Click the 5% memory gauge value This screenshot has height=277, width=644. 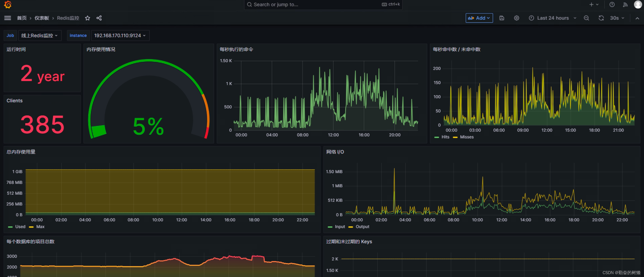click(148, 126)
